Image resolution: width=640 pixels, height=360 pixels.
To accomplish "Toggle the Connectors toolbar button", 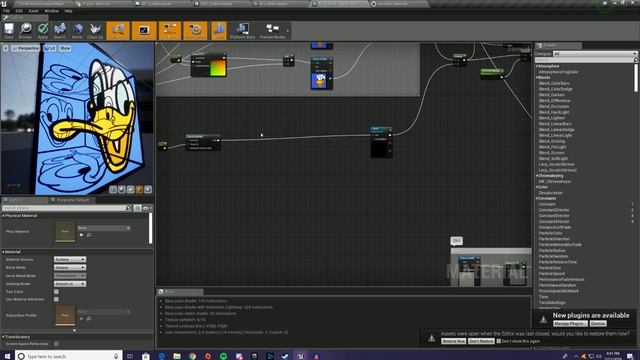I will tap(118, 31).
